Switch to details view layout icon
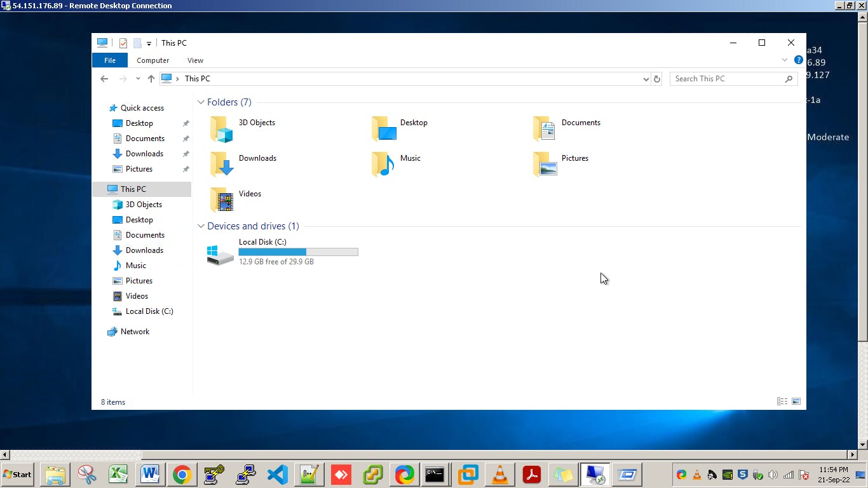The height and width of the screenshot is (488, 868). point(782,402)
